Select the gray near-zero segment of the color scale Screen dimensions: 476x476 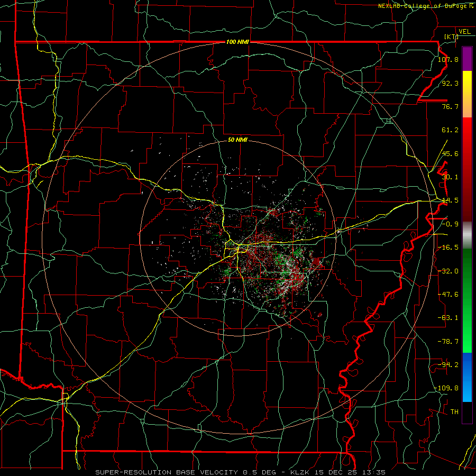click(x=467, y=235)
